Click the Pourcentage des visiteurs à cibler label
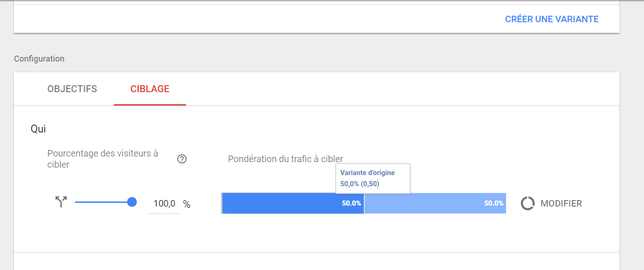The image size is (644, 270). pyautogui.click(x=102, y=159)
